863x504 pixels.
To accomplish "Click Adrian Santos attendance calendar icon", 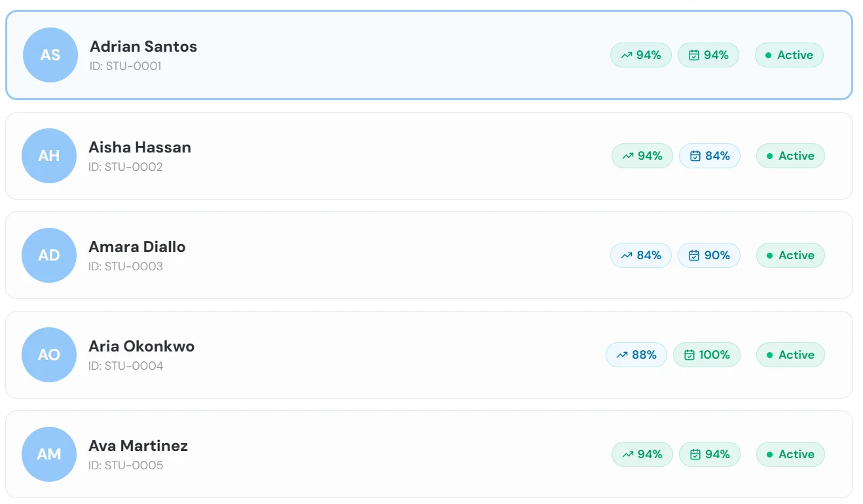I will point(694,56).
